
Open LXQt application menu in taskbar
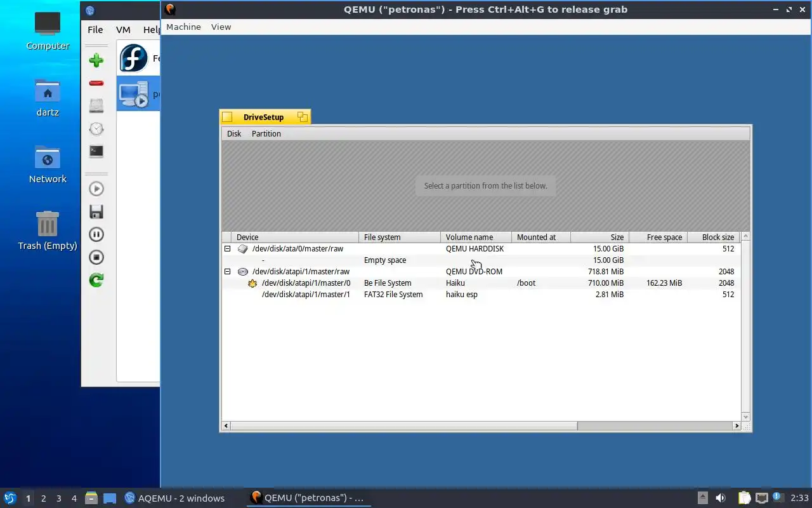click(x=10, y=498)
